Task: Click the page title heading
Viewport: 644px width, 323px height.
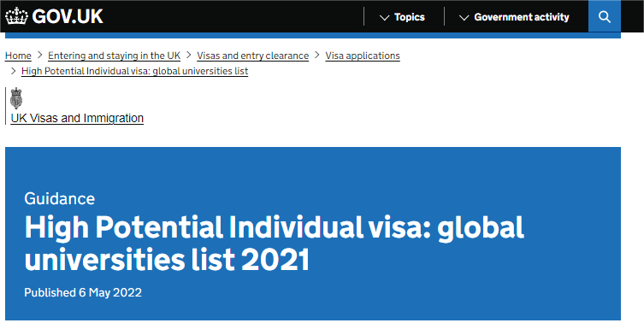Action: tap(275, 243)
